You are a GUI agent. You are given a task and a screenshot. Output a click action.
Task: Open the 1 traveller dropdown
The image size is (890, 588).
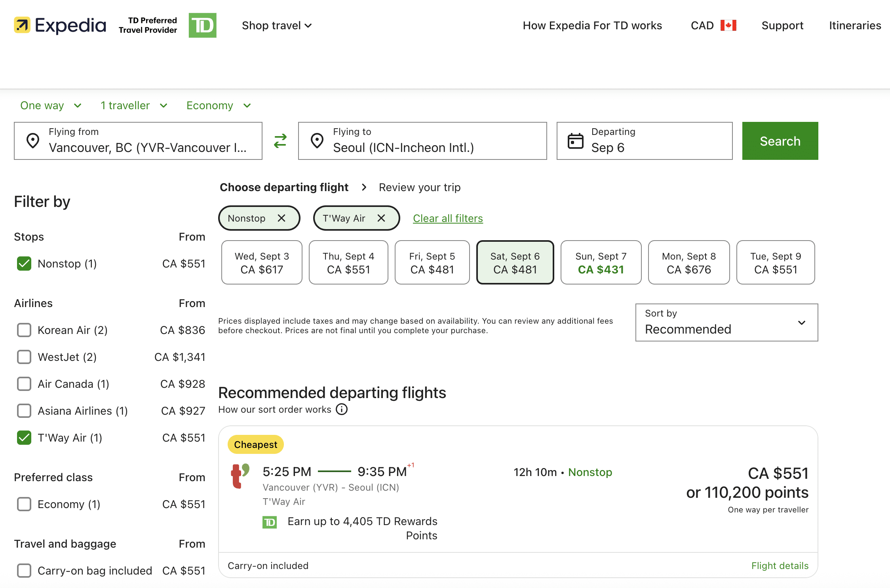(133, 105)
